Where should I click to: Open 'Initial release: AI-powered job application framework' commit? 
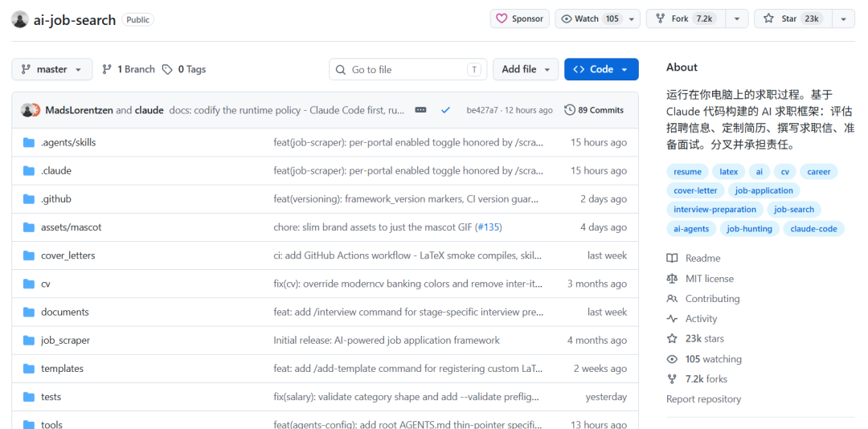click(x=387, y=341)
